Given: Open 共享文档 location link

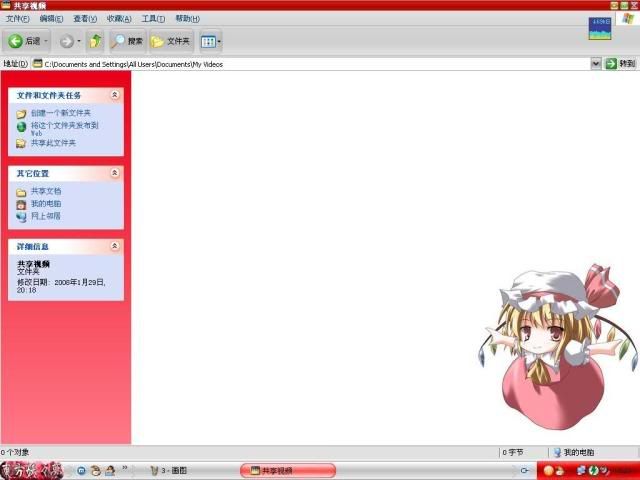Looking at the screenshot, I should pyautogui.click(x=46, y=191).
